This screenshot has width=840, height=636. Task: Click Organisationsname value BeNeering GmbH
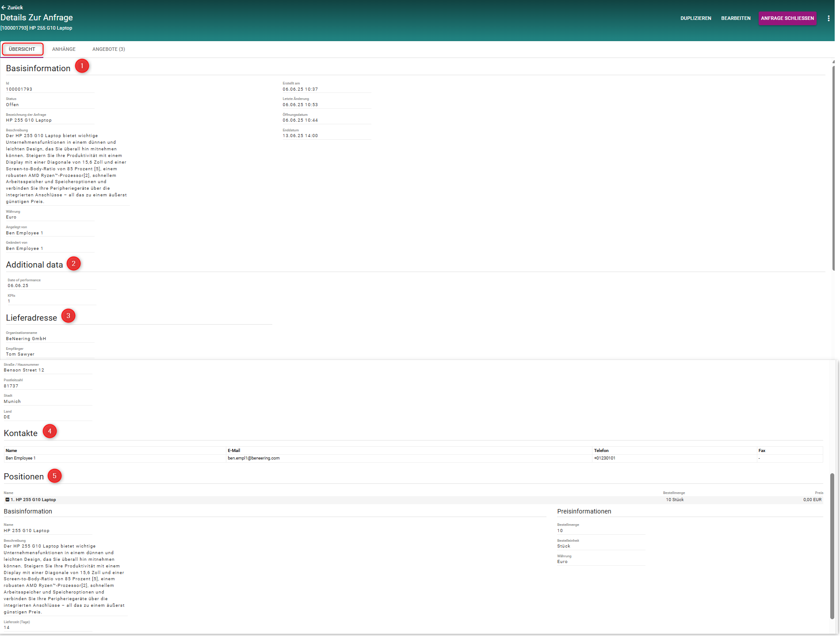coord(26,339)
